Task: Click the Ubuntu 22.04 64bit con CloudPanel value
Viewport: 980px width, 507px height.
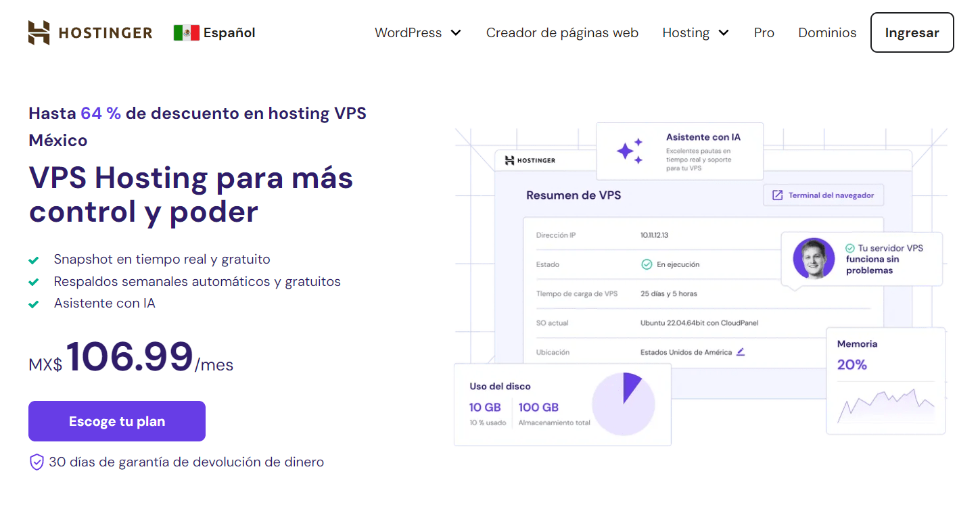Action: click(699, 323)
